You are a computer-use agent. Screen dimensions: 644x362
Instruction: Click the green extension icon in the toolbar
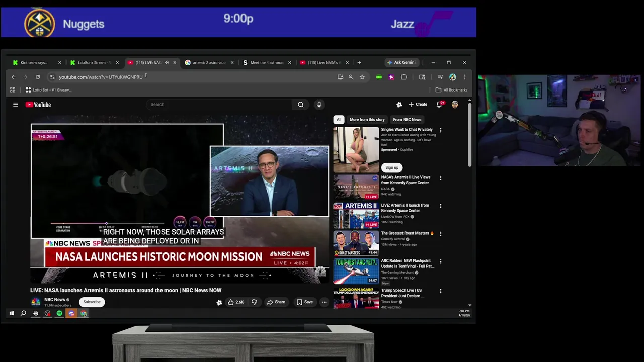click(379, 77)
